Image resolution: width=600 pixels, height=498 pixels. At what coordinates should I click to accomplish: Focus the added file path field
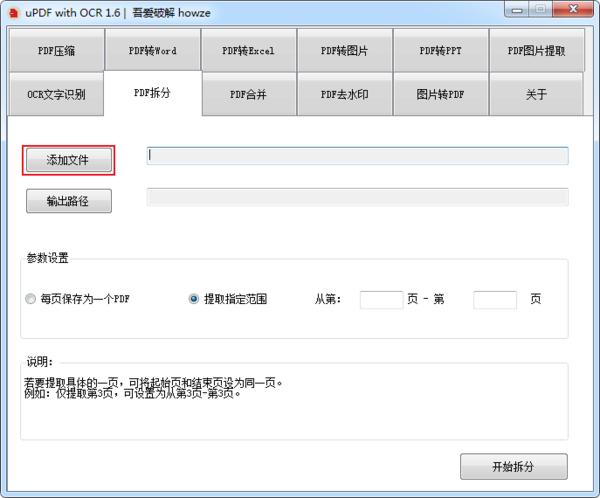[x=357, y=156]
